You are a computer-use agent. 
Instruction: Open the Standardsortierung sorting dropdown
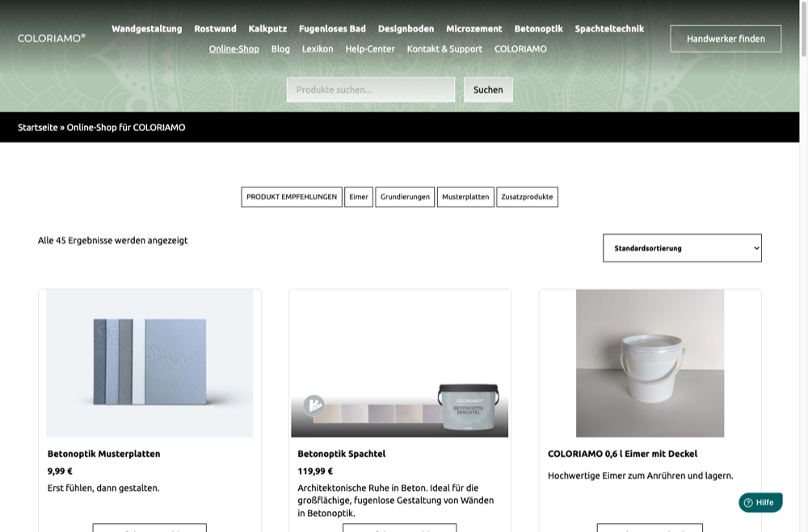[682, 248]
